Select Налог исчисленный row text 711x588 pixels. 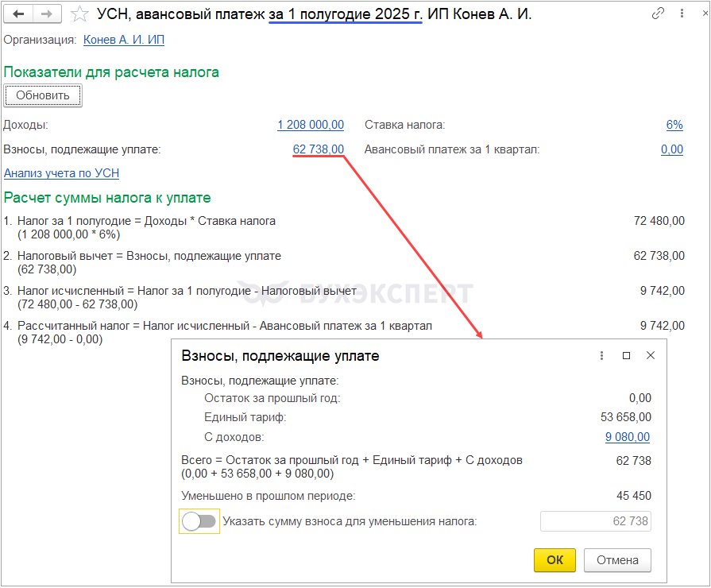point(187,291)
